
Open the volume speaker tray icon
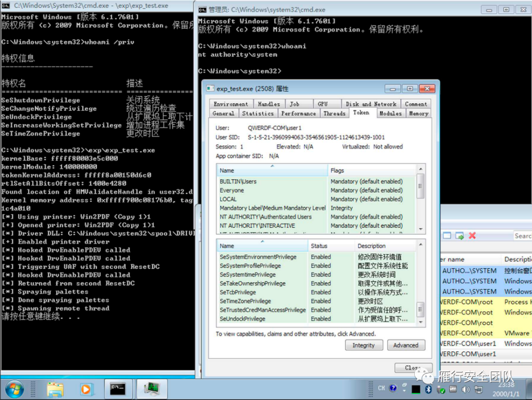click(465, 390)
